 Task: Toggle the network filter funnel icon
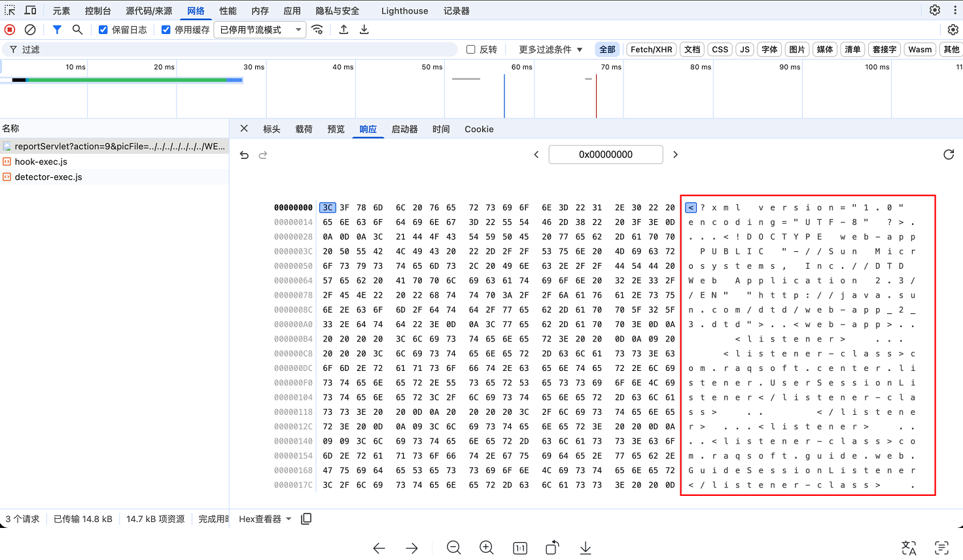pyautogui.click(x=57, y=29)
